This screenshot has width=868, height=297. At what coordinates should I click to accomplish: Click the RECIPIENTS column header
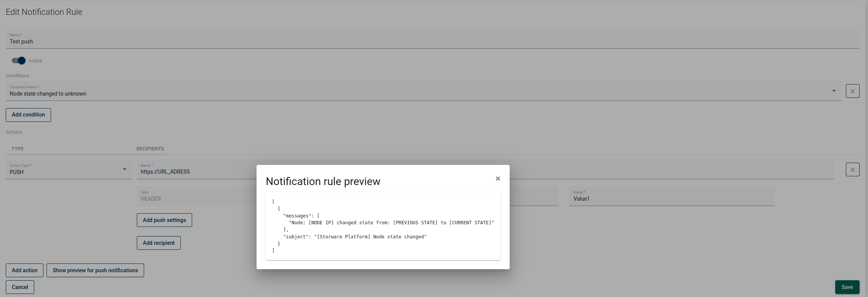[x=150, y=149]
